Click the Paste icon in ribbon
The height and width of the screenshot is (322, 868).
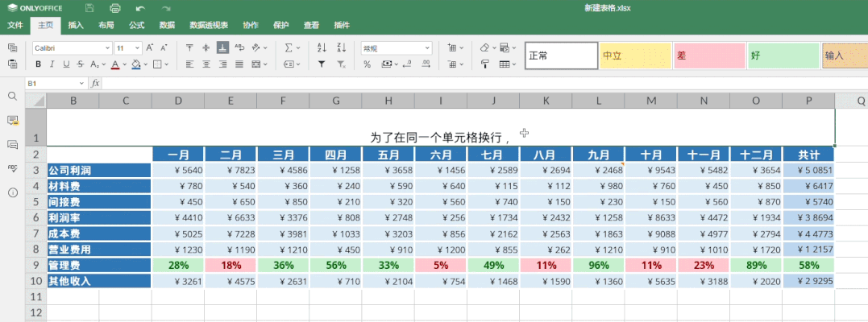[12, 64]
